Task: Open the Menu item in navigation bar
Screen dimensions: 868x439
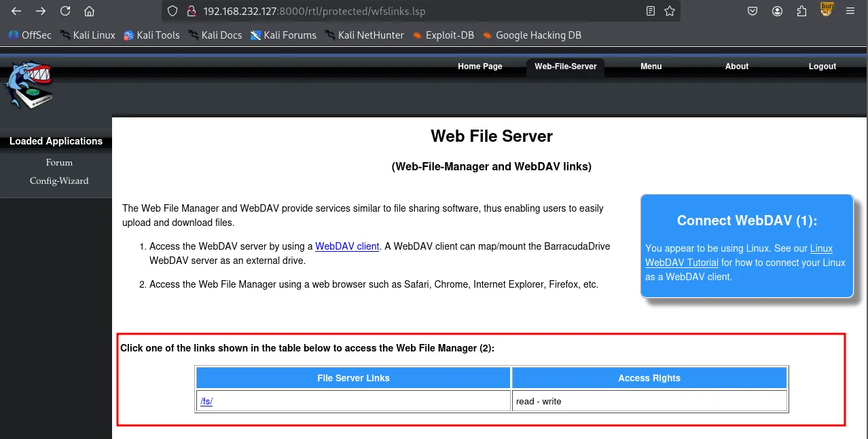Action: point(651,66)
